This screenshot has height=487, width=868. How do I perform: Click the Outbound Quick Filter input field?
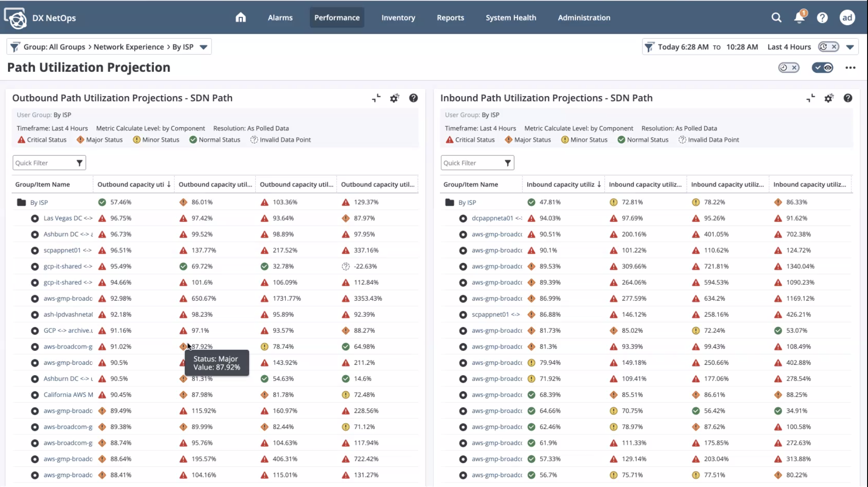[43, 163]
